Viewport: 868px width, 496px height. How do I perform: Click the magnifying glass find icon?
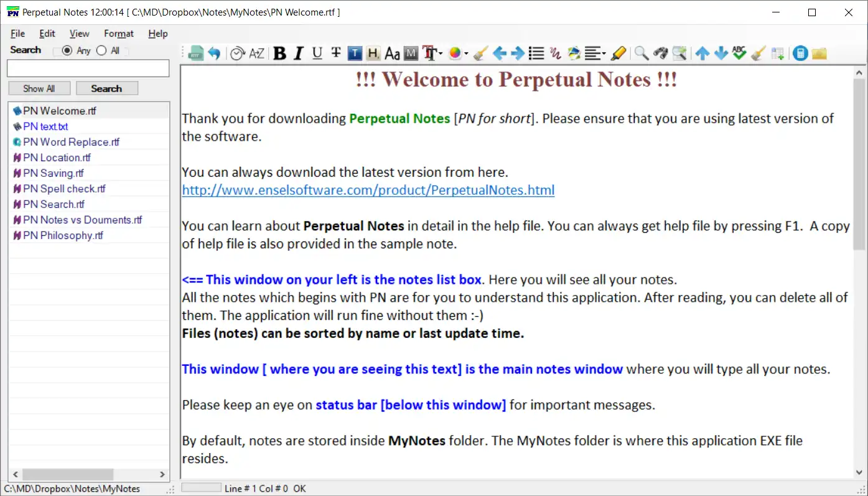click(642, 54)
